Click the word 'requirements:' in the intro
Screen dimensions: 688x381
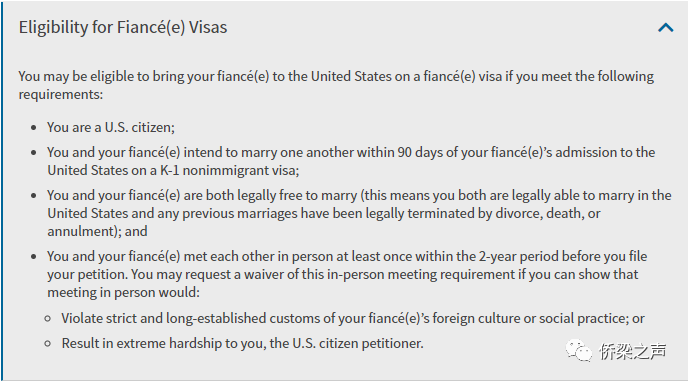(61, 94)
